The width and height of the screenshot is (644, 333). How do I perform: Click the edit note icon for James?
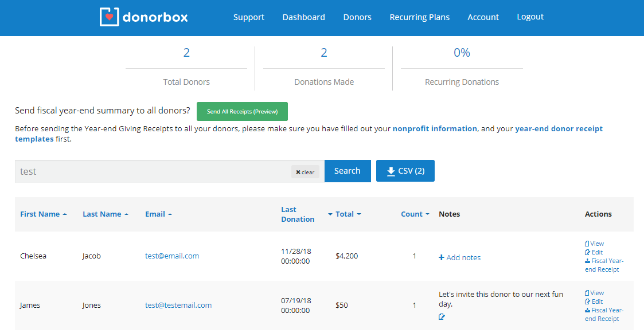[x=442, y=316]
